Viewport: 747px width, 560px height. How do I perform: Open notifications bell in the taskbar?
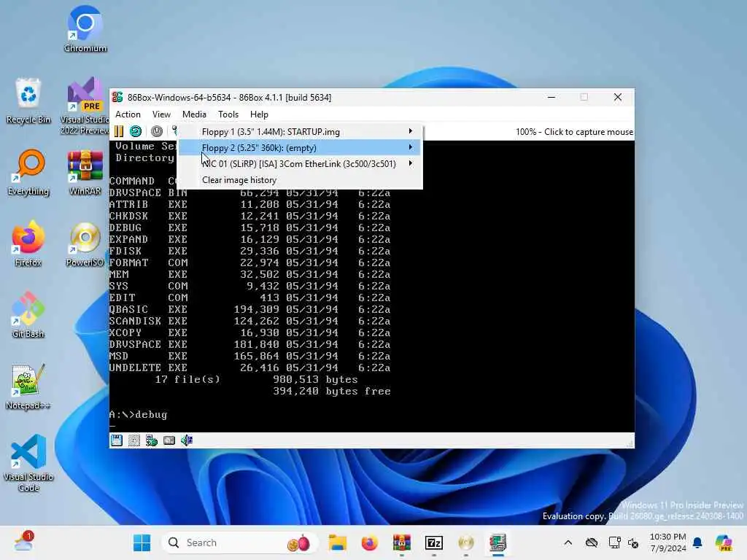tap(697, 542)
